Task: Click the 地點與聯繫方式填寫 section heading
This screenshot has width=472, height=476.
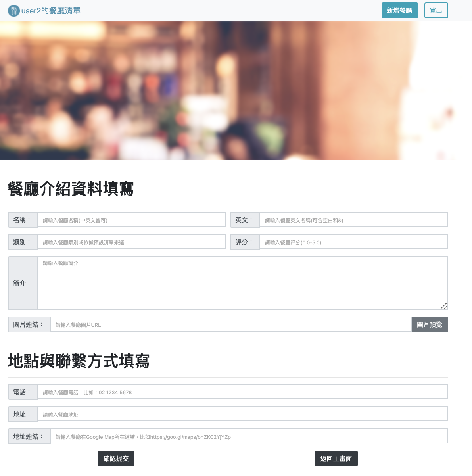Action: tap(78, 361)
